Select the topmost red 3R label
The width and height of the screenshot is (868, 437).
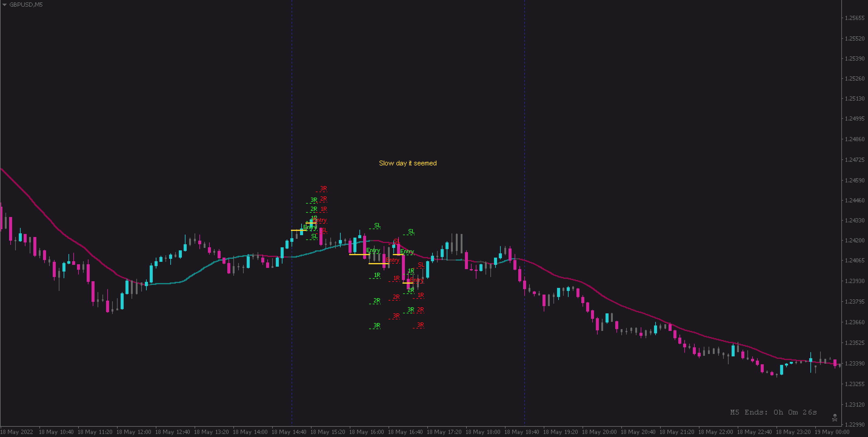323,188
